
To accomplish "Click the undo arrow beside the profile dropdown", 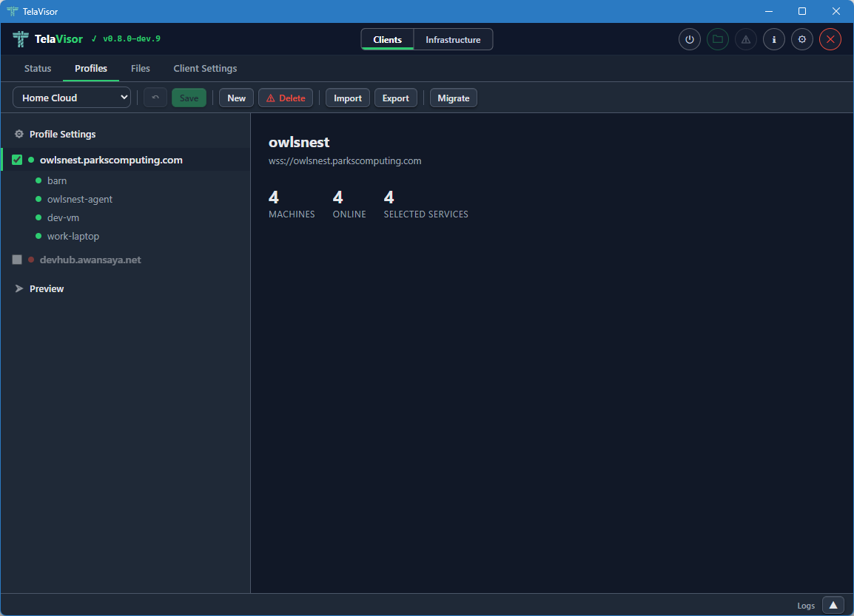I will (155, 97).
